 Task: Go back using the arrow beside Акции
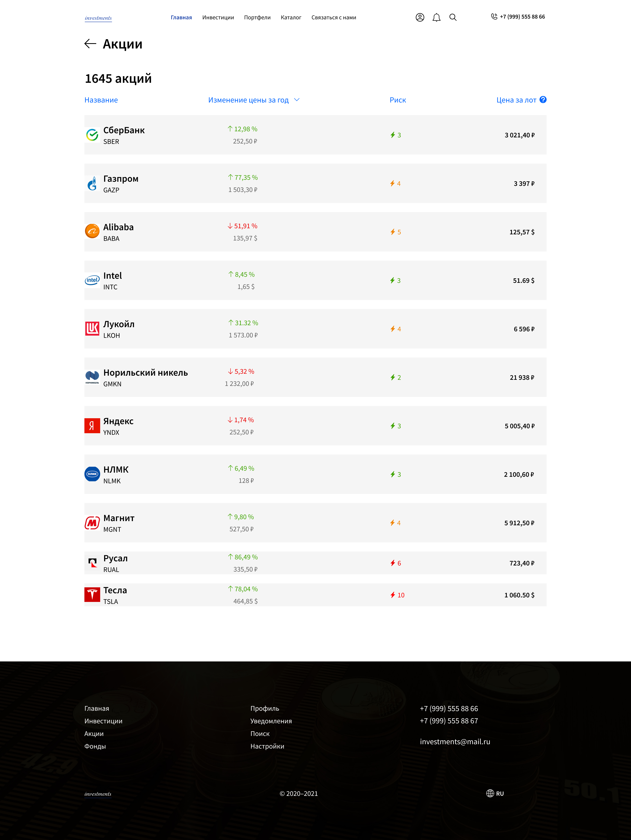point(90,44)
